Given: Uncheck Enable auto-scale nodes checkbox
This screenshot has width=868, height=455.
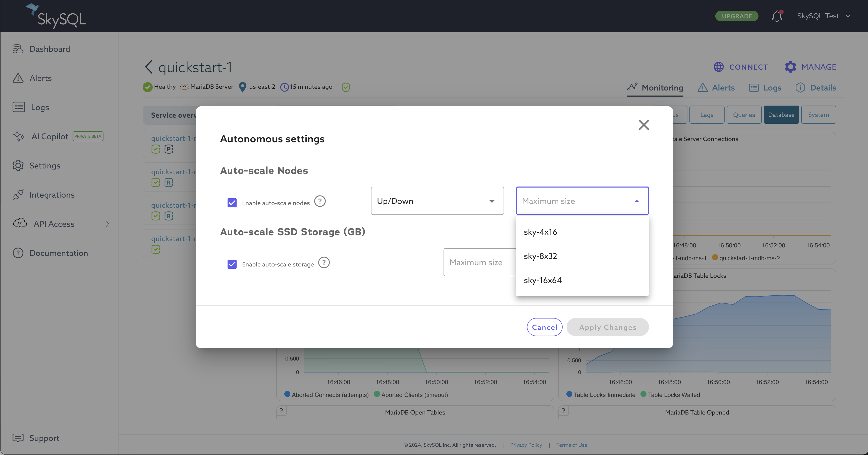Looking at the screenshot, I should (232, 203).
